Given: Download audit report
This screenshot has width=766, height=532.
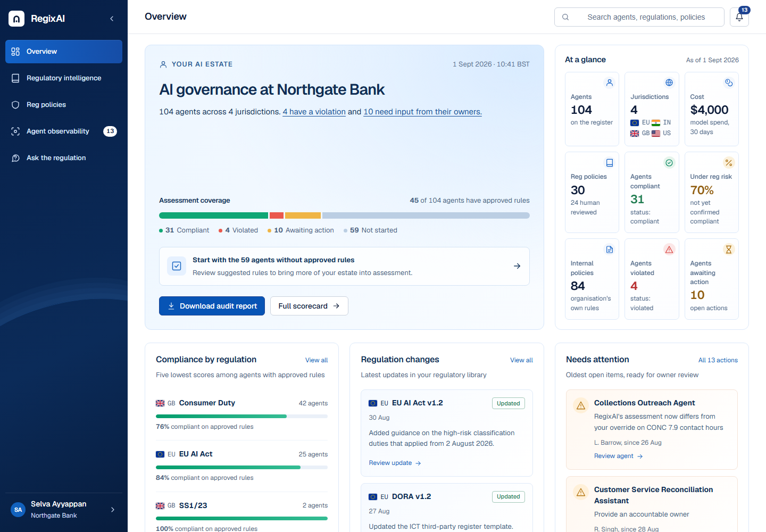Looking at the screenshot, I should pyautogui.click(x=212, y=306).
